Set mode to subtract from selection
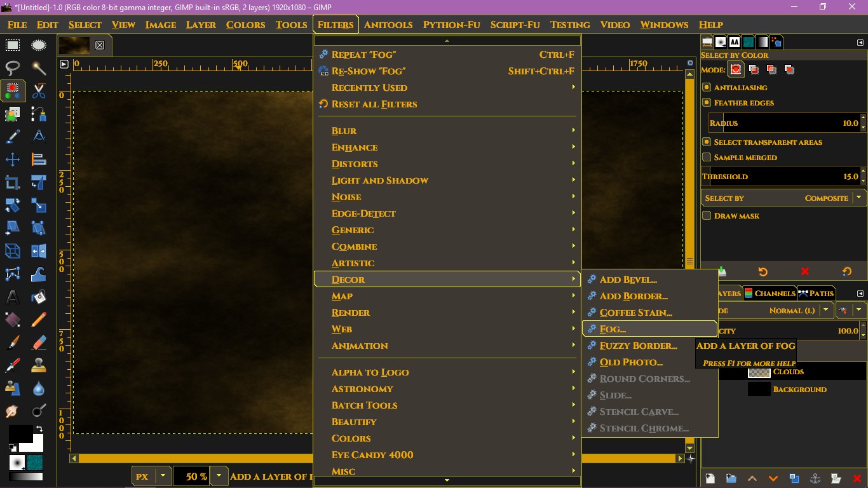868x488 pixels. pos(771,69)
